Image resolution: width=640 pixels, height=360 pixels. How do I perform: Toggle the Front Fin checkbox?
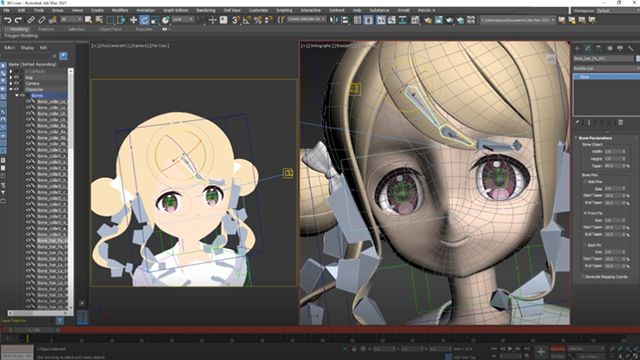click(x=585, y=213)
